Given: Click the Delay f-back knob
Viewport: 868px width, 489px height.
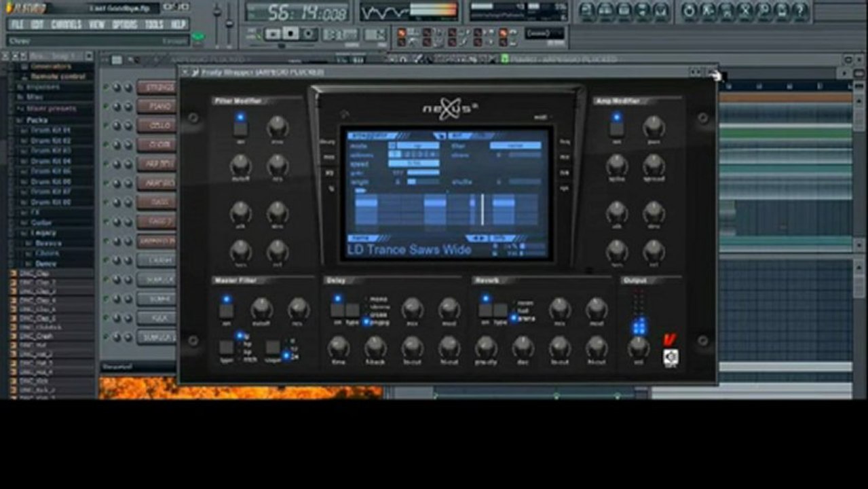Looking at the screenshot, I should pos(375,347).
